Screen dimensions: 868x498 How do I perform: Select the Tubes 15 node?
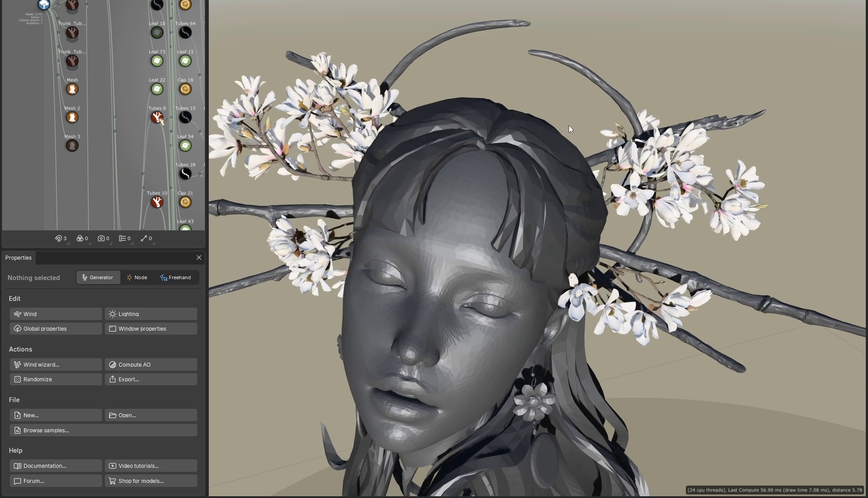point(185,117)
